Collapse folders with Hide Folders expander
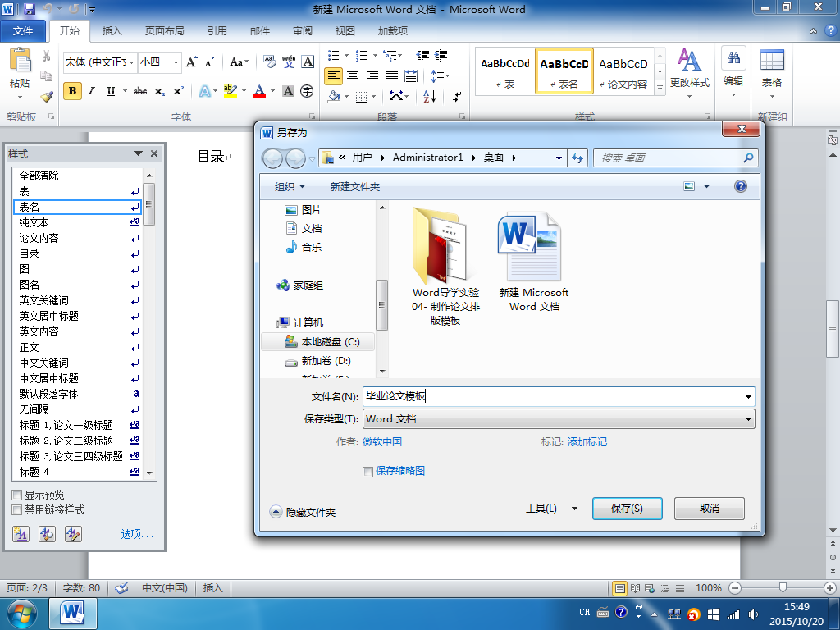Screen dimensions: 840x630 pyautogui.click(x=276, y=512)
